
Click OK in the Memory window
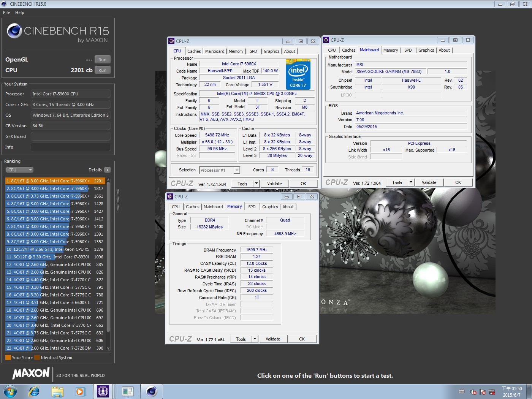302,339
